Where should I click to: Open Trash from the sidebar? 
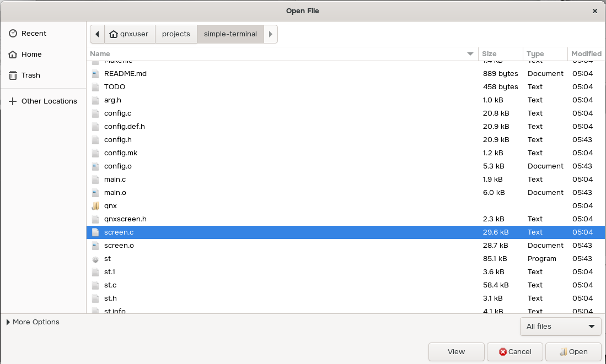coord(30,75)
